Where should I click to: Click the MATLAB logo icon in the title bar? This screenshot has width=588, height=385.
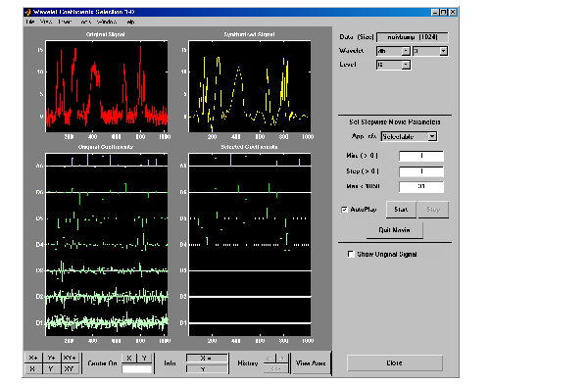coord(27,12)
